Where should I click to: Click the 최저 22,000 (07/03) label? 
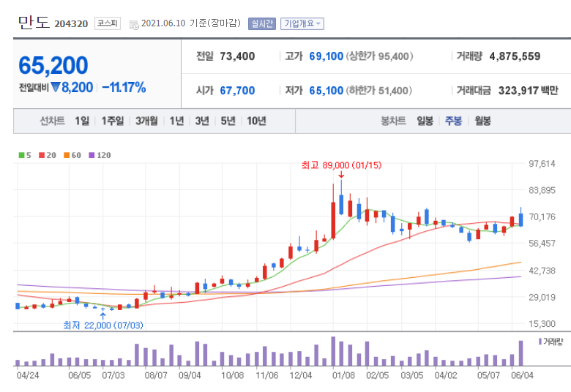[x=103, y=325]
